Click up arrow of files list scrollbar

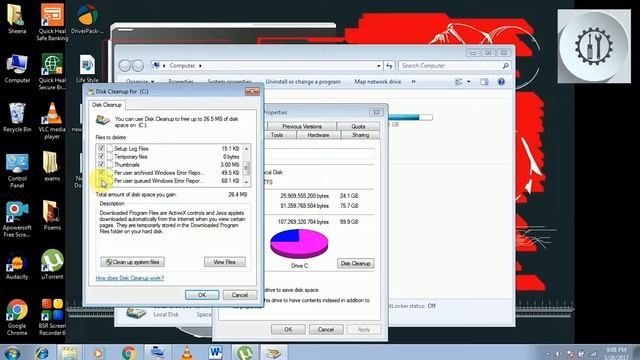tap(246, 149)
